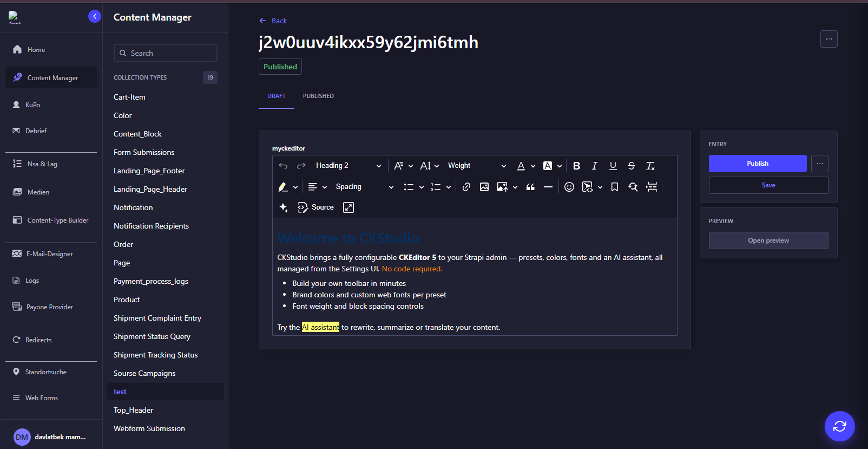Open Content-Type Builder in the sidebar
The height and width of the screenshot is (449, 868).
click(51, 220)
